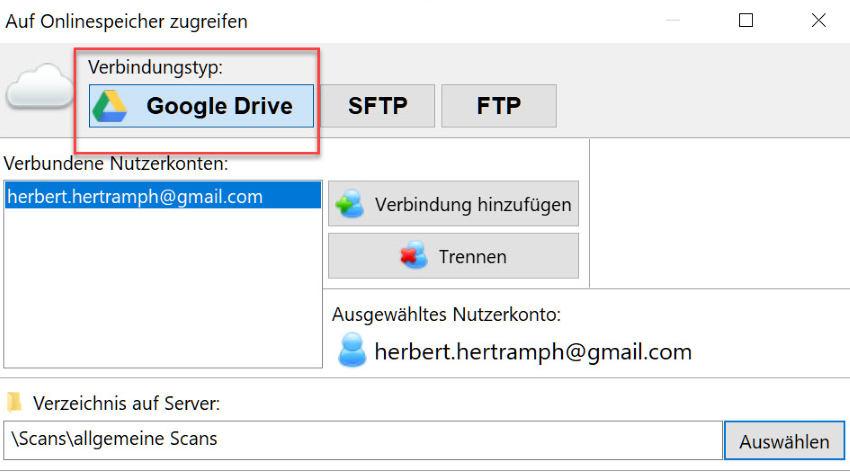This screenshot has width=850, height=472.
Task: Disconnect account with Trennen button
Action: click(453, 256)
